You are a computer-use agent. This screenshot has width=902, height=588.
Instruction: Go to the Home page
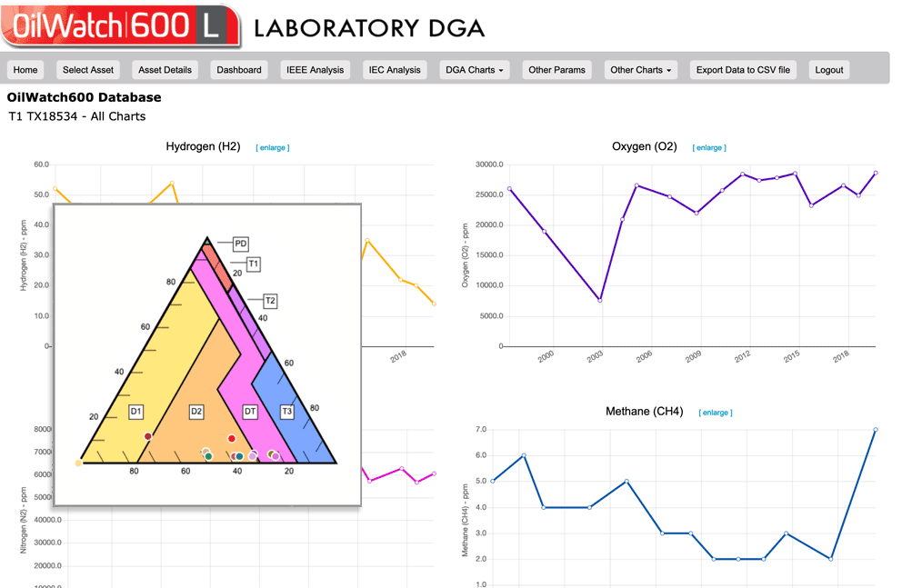coord(25,70)
